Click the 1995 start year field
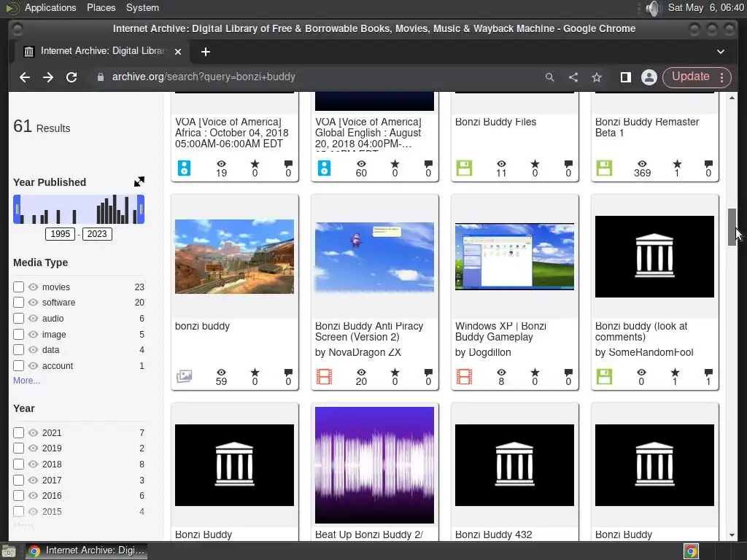Image resolution: width=747 pixels, height=560 pixels. pos(60,234)
